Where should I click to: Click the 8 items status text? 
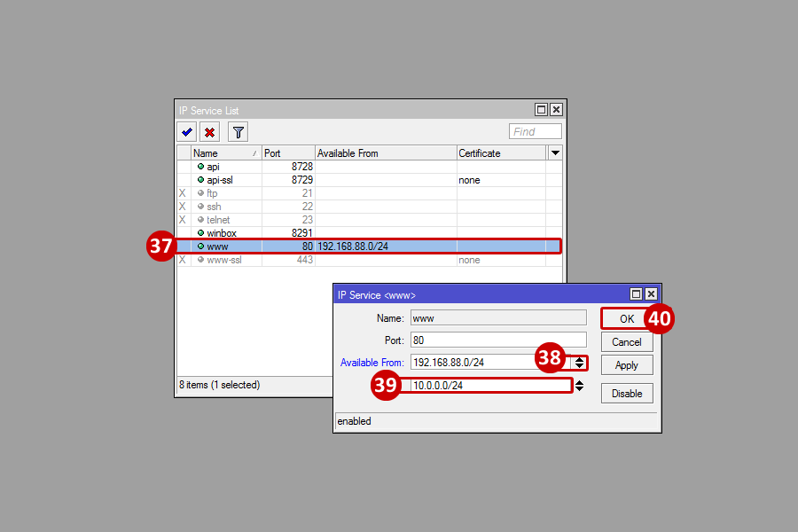click(x=219, y=385)
